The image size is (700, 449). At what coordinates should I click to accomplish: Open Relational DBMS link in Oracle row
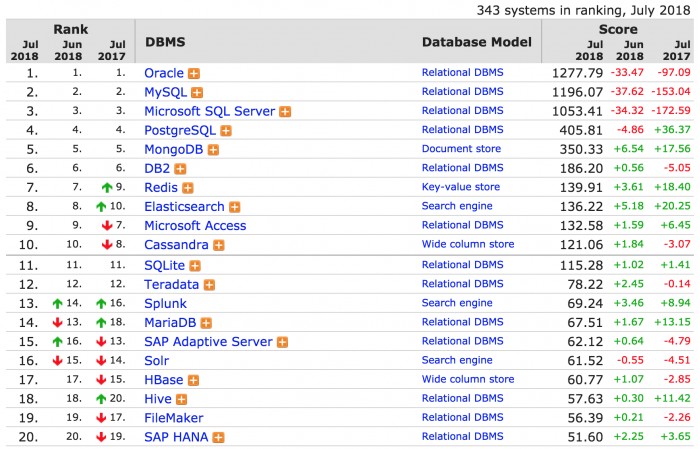tap(462, 72)
